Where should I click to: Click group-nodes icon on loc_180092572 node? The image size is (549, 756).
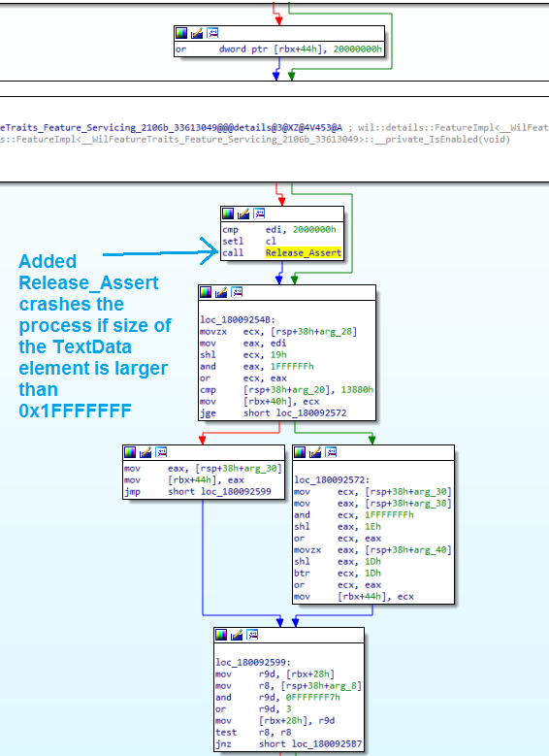[x=331, y=452]
